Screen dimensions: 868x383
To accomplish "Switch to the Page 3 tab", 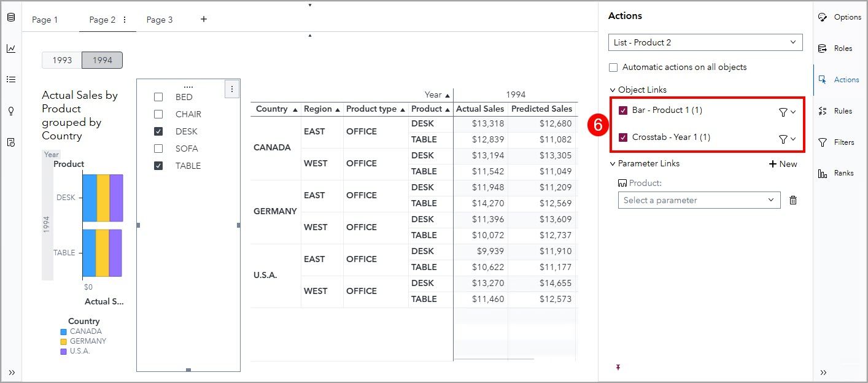I will click(x=160, y=20).
